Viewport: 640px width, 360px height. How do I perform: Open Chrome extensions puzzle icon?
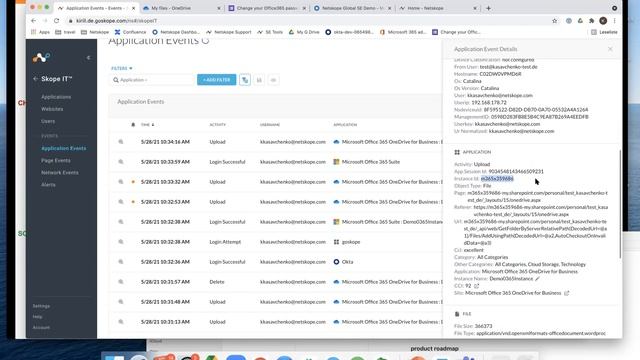coord(591,20)
